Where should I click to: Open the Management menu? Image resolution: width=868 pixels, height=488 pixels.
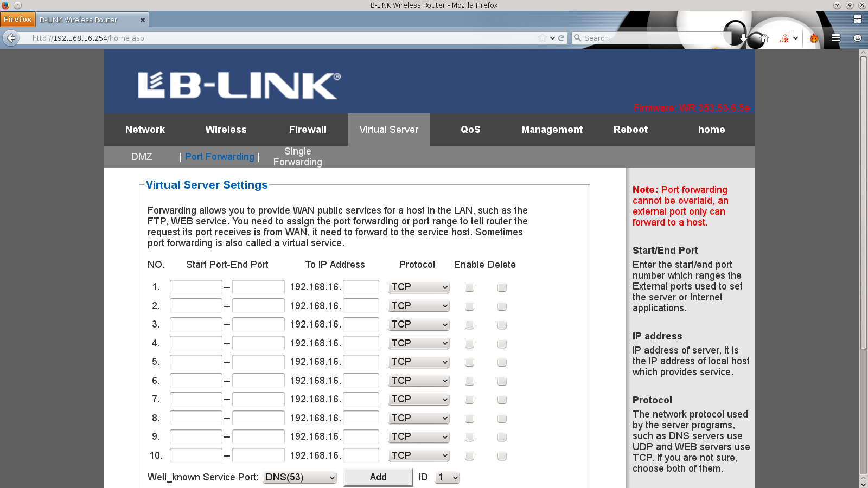click(x=552, y=130)
